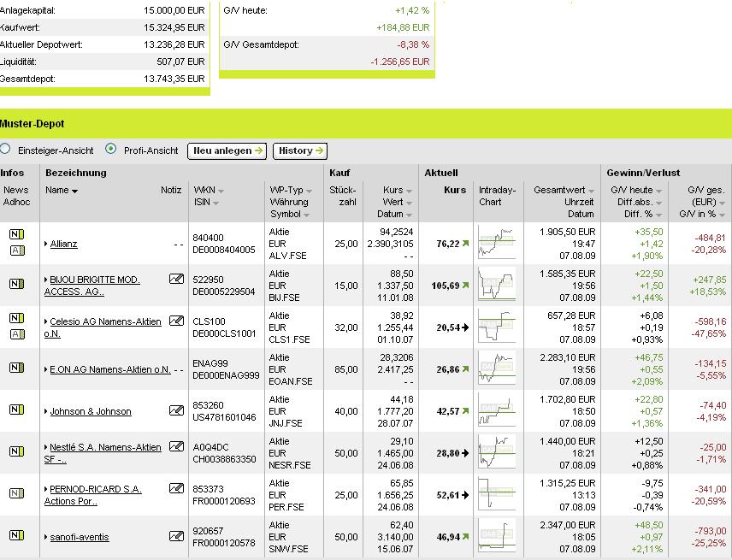This screenshot has height=560, width=732.
Task: Select Einsteiger-Ansicht radio button
Action: pos(5,149)
